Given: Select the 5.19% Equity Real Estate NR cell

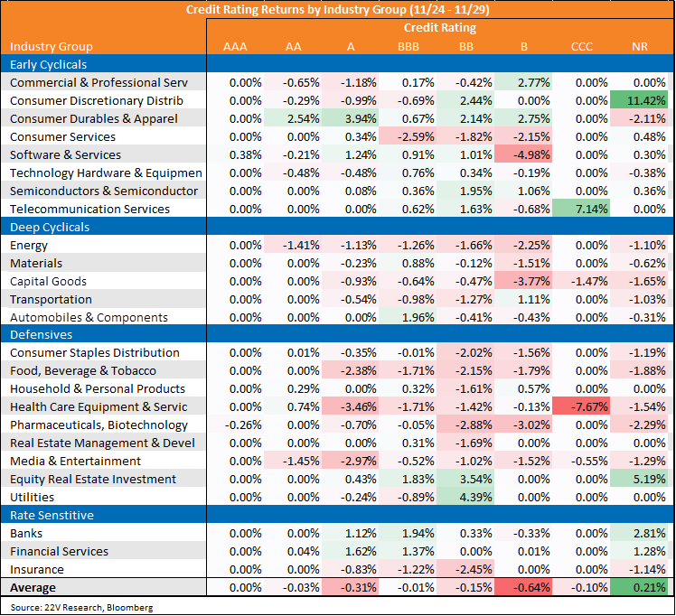Looking at the screenshot, I should [639, 479].
